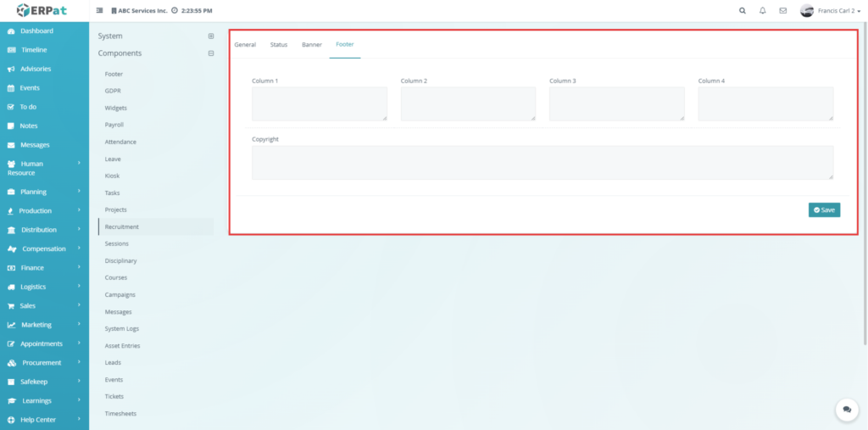This screenshot has width=868, height=430.
Task: Open the Asset Entries settings item
Action: click(122, 346)
